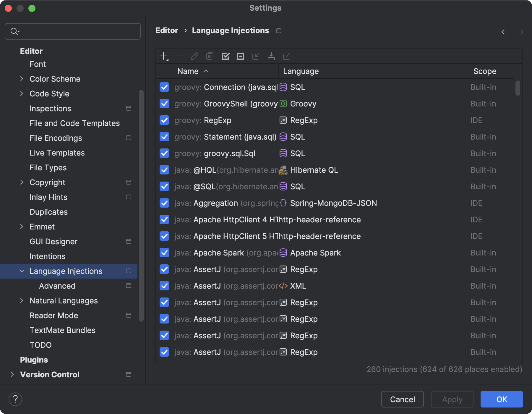This screenshot has height=414, width=532.
Task: Uncheck the groovy: RegExp injection
Action: tap(164, 120)
